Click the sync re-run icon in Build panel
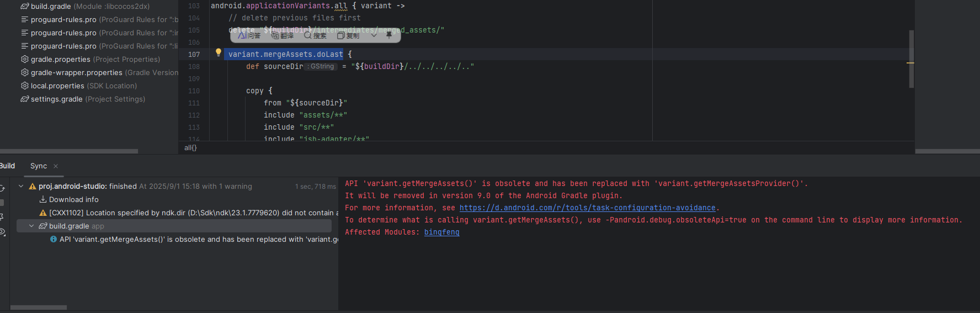Image resolution: width=980 pixels, height=313 pixels. (2, 188)
